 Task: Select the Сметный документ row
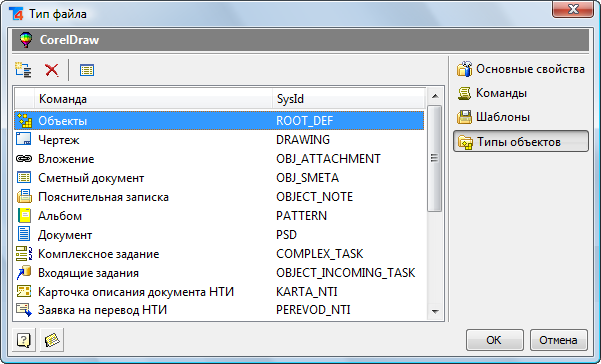(219, 178)
